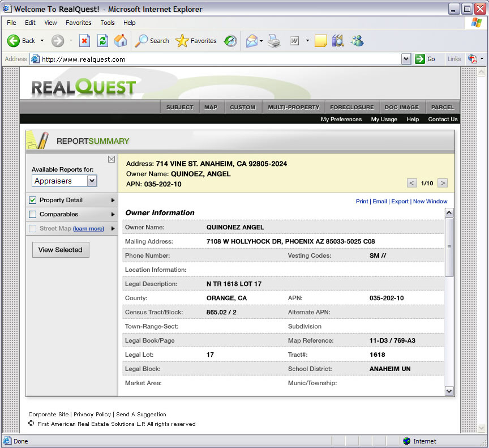489x448 pixels.
Task: Switch to the SUBJECT tab
Action: click(180, 107)
